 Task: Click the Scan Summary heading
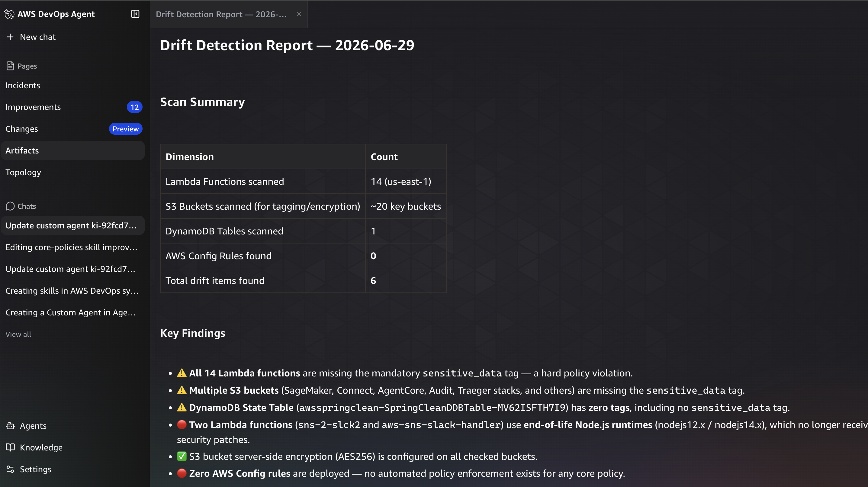tap(203, 102)
